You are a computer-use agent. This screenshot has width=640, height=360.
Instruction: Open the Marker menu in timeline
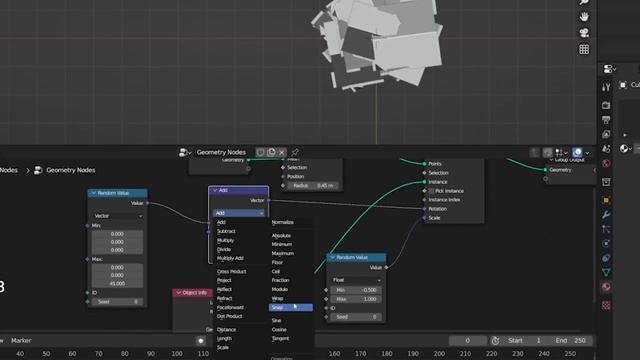point(21,340)
